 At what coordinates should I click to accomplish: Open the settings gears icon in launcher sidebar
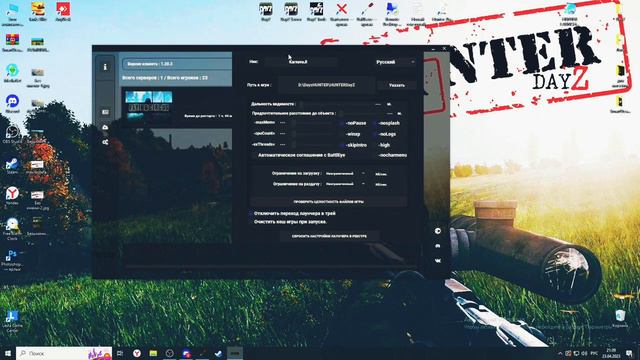click(x=105, y=142)
